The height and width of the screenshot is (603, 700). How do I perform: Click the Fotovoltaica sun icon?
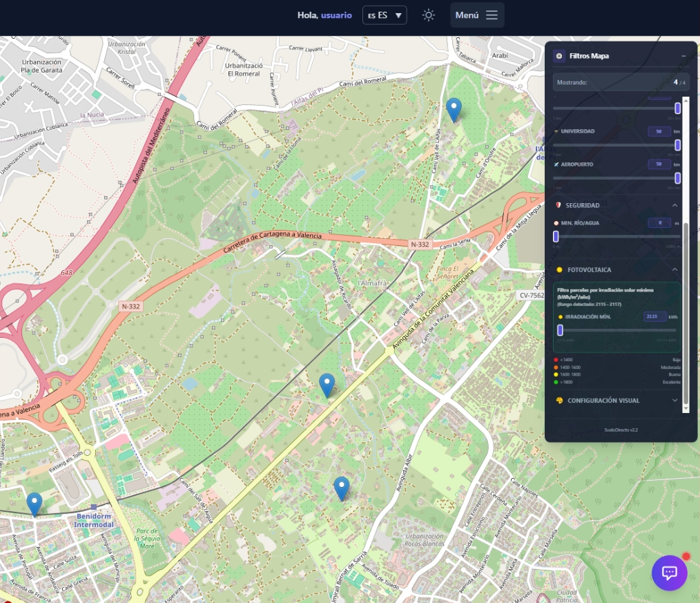(558, 270)
